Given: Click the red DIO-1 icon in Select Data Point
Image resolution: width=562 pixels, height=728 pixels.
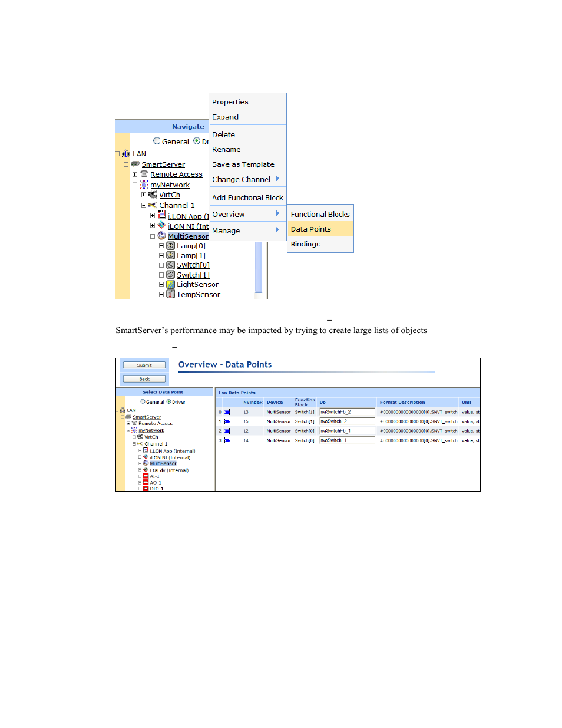Looking at the screenshot, I should pos(146,489).
